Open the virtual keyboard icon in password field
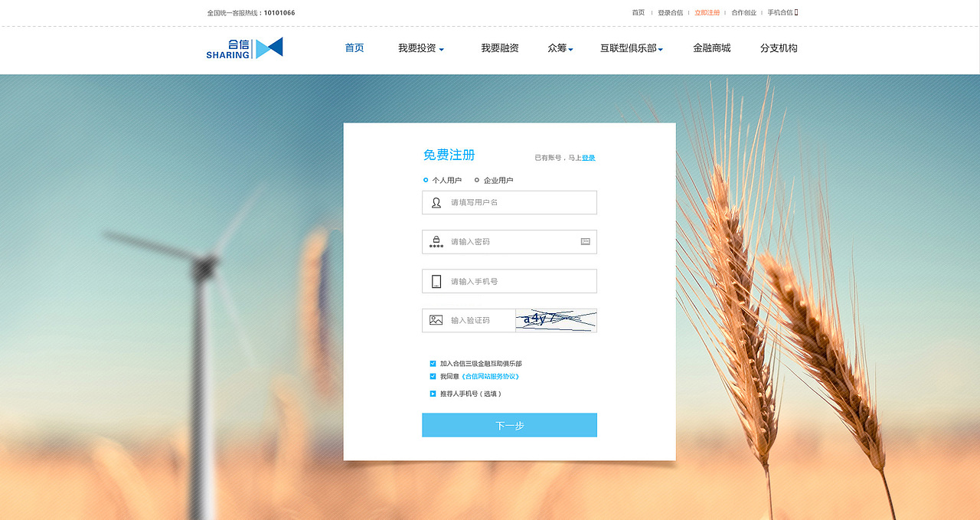This screenshot has width=980, height=520. [x=586, y=241]
